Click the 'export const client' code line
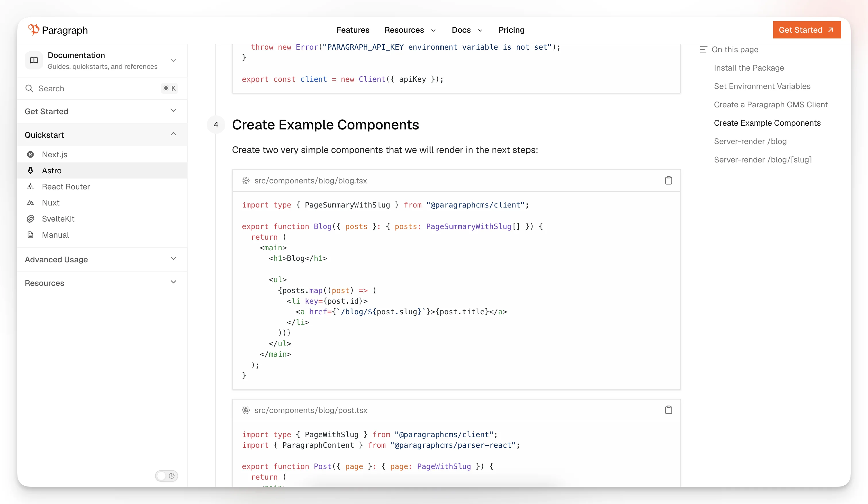 pyautogui.click(x=342, y=79)
